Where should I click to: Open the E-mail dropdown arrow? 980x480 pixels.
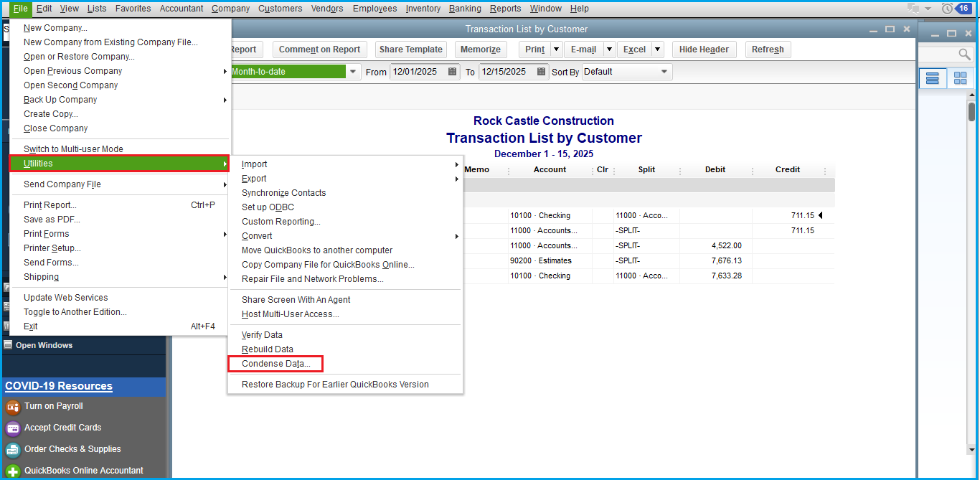click(611, 49)
